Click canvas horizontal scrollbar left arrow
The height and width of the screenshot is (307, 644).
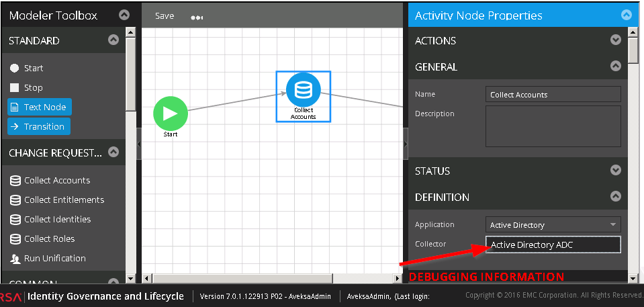146,279
